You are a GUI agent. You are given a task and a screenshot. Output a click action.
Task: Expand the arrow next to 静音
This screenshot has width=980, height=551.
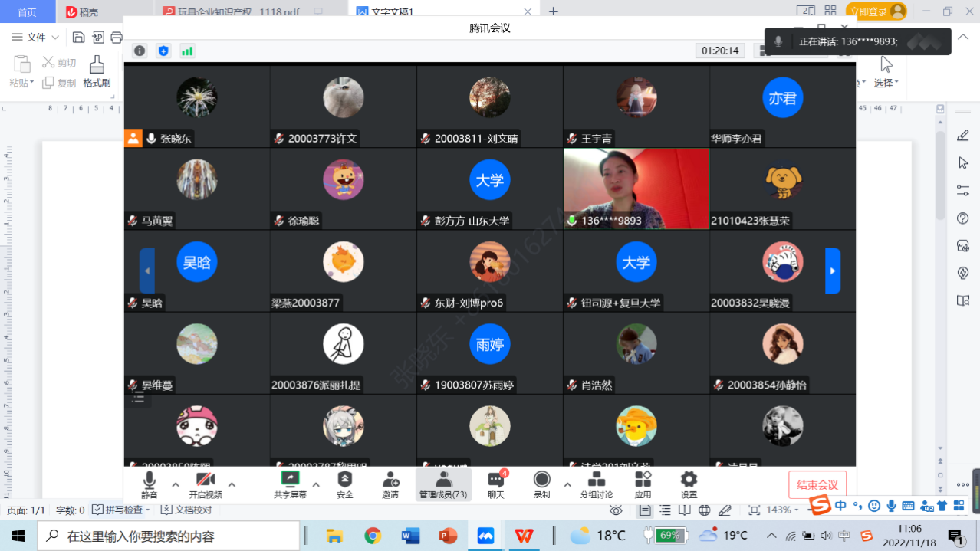coord(175,484)
